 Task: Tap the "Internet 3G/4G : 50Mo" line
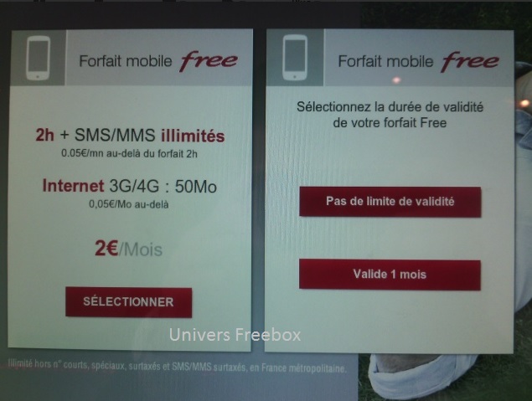tap(130, 186)
